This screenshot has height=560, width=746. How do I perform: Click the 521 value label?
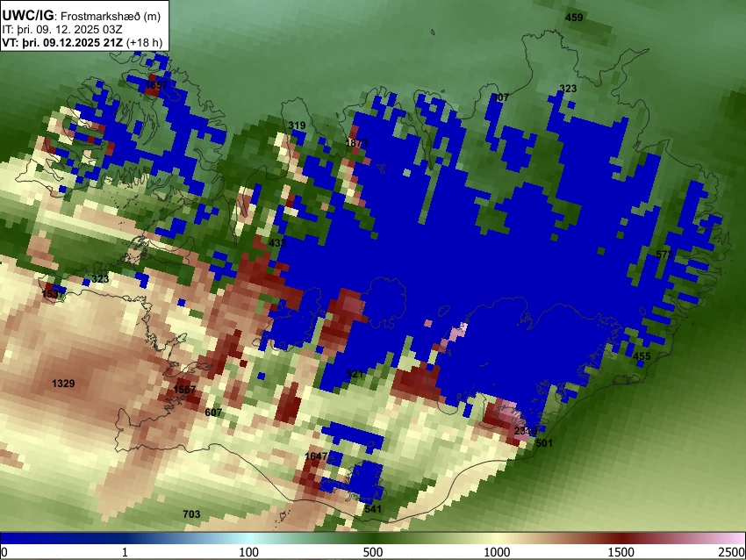pyautogui.click(x=355, y=374)
